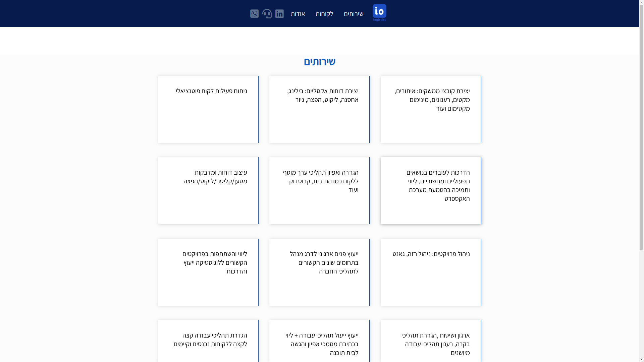Screen dimensions: 644x362
Task: Click the שירותים page heading
Action: coord(320,62)
